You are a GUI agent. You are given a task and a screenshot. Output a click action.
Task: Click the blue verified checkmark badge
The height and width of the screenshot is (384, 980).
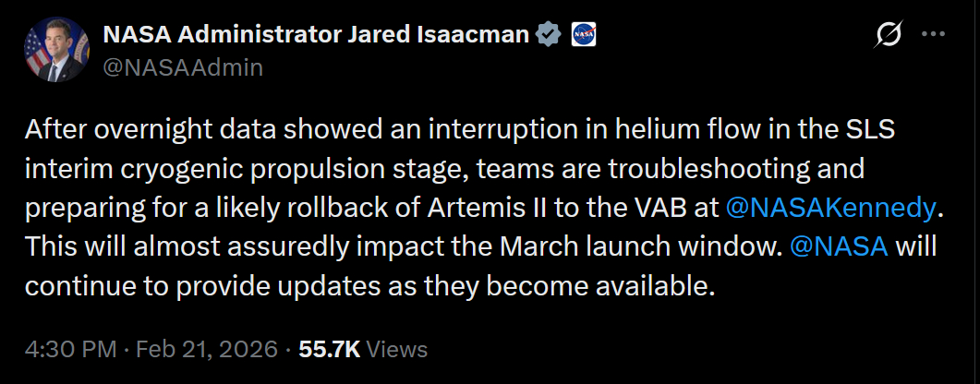pos(548,35)
